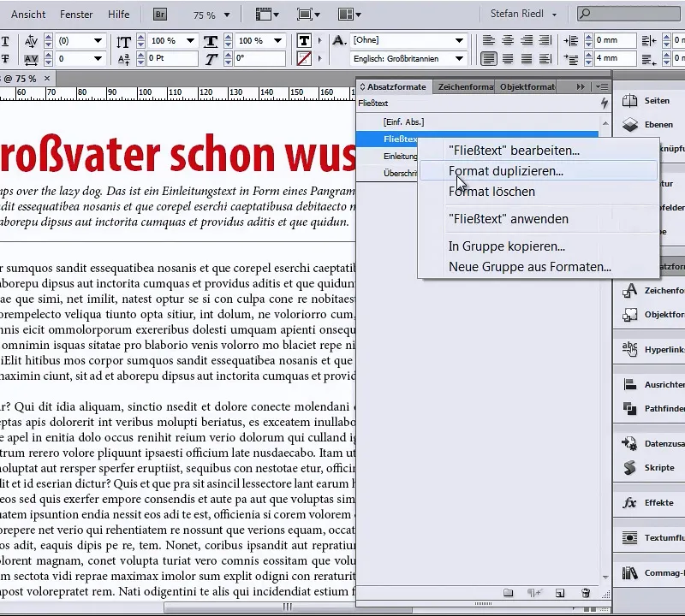This screenshot has height=616, width=685.
Task: Open the horizontal scale 100 % dropdown
Action: point(277,40)
